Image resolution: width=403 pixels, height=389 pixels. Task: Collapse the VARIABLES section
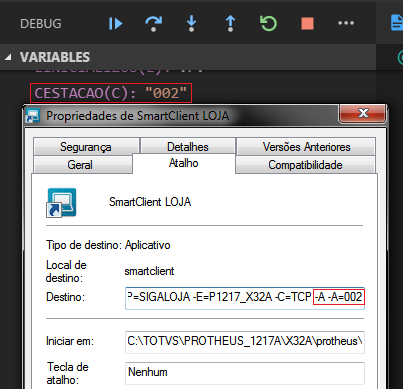[8, 57]
